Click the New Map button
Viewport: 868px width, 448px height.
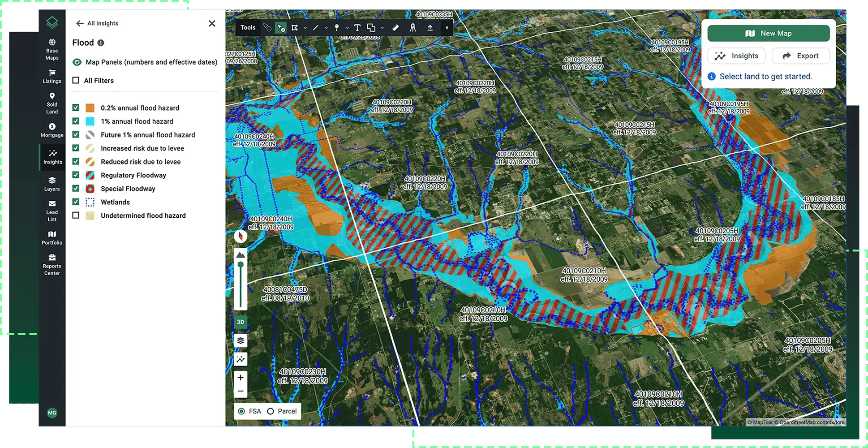coord(769,33)
